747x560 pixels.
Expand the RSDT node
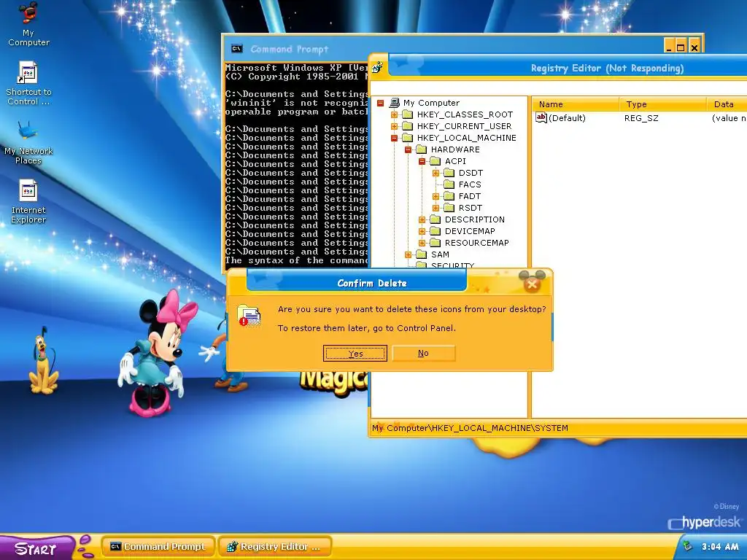tap(436, 208)
